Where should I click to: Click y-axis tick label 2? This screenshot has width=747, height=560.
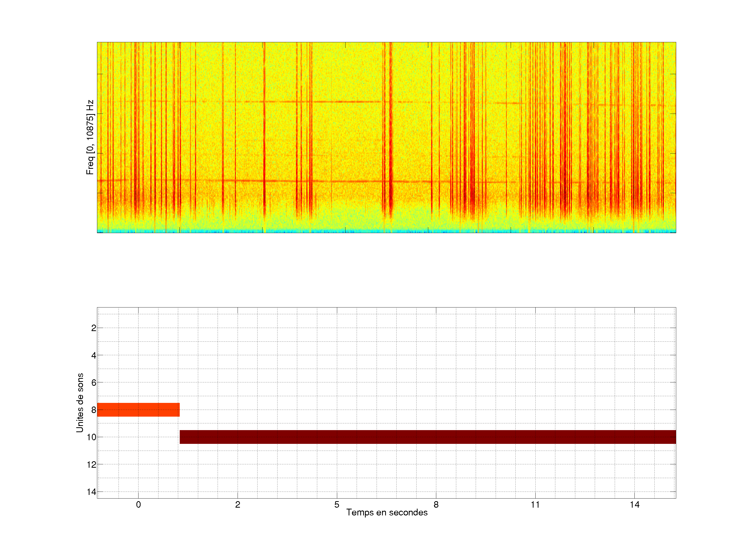coord(94,328)
